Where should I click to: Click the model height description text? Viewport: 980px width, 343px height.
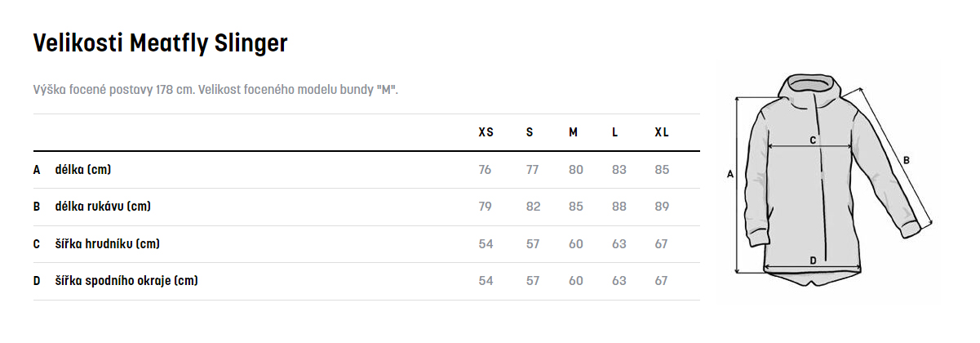(x=215, y=88)
